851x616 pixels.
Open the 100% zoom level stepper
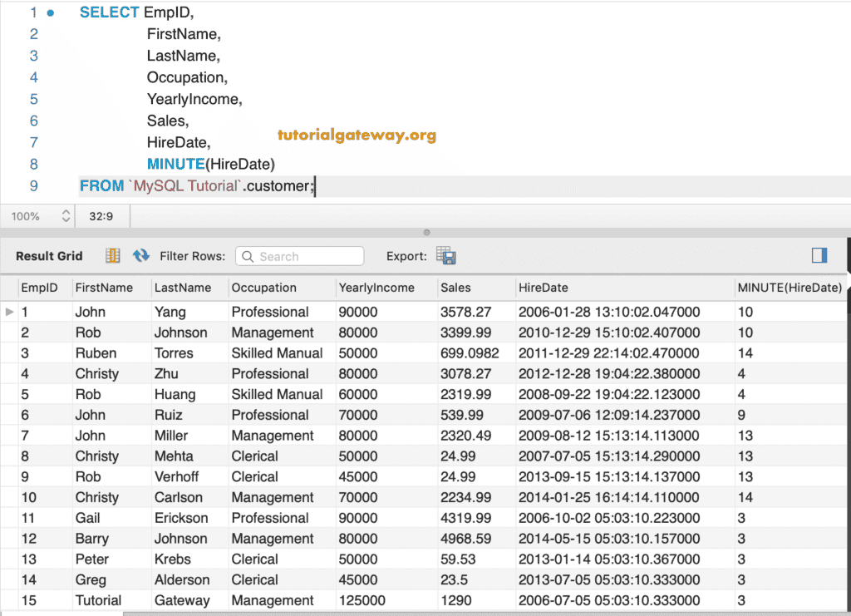pyautogui.click(x=66, y=216)
